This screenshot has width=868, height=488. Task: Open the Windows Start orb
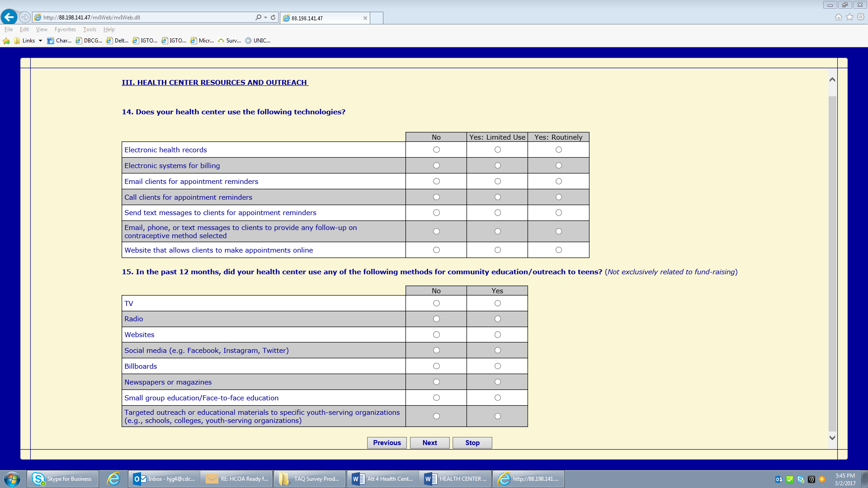12,479
